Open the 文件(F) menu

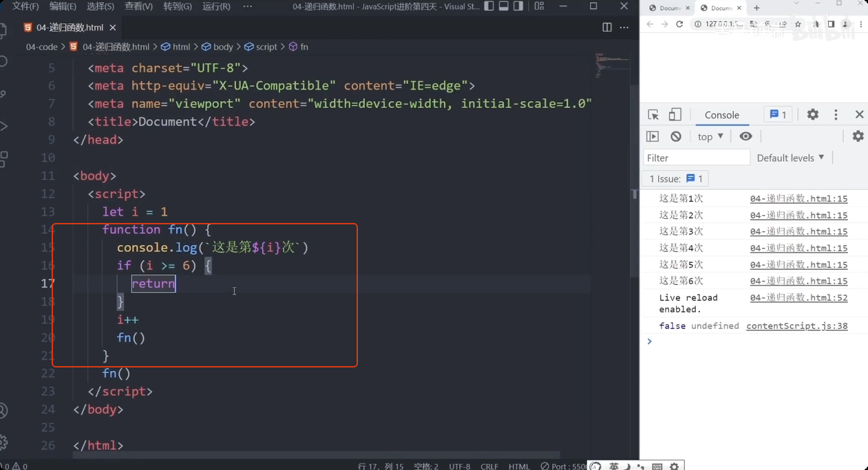(x=25, y=6)
